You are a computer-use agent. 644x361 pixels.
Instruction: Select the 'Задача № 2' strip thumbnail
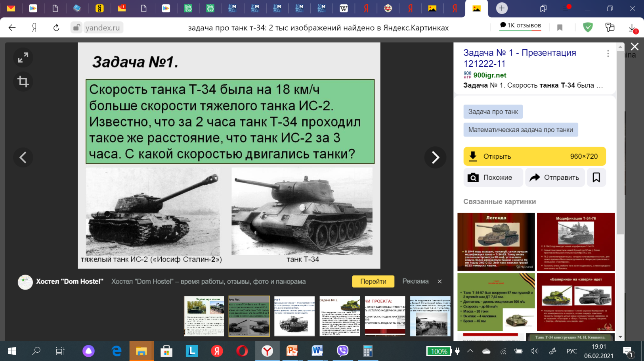[340, 316]
